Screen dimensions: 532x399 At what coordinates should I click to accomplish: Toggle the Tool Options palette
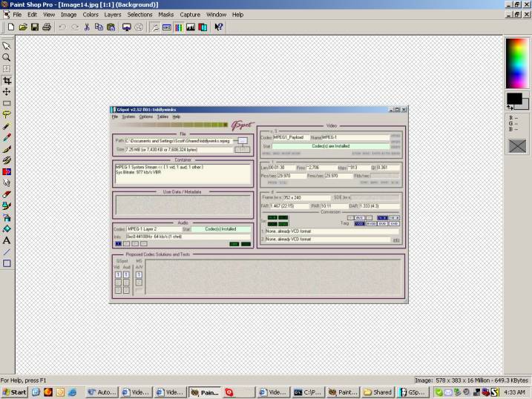(x=167, y=27)
